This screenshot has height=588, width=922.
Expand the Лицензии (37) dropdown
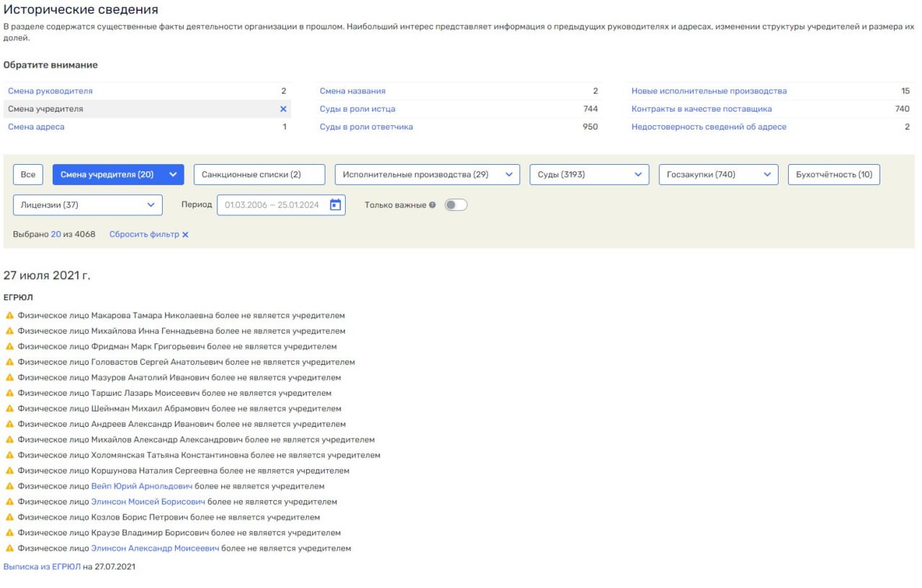click(88, 205)
